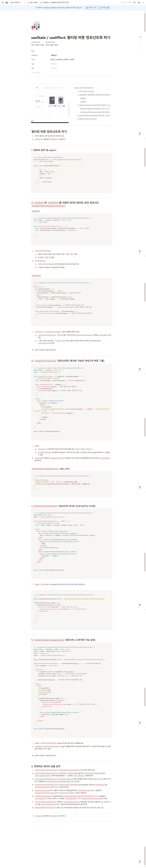The width and height of the screenshot is (146, 868).
Task: Click '4. ExhibitionPerformanceCard 컴포넌트화' section heading
Action: click(x=63, y=506)
